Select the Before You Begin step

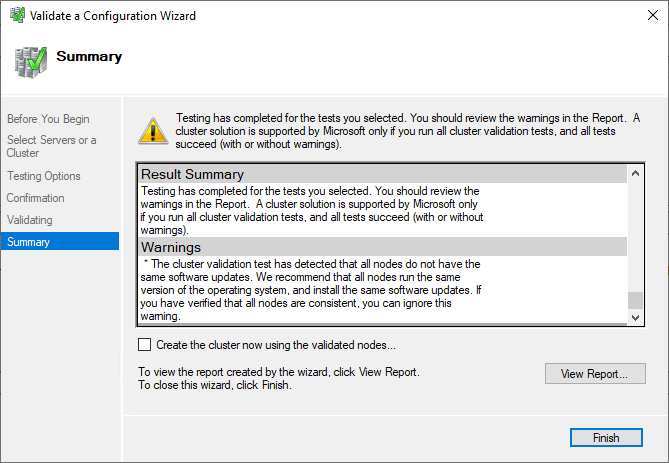pyautogui.click(x=48, y=119)
